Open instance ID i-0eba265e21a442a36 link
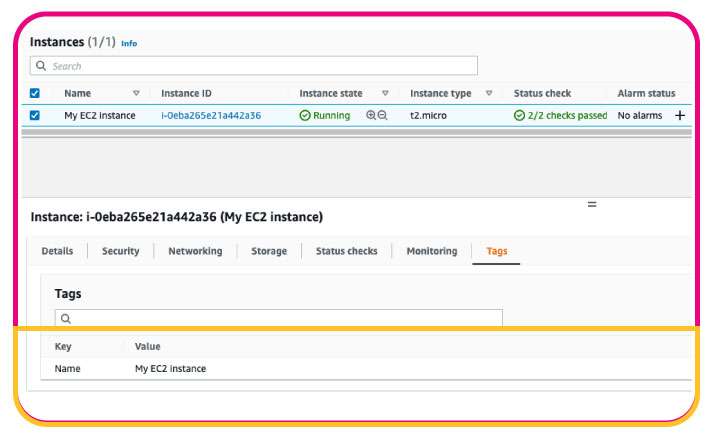The image size is (714, 440). coord(211,116)
